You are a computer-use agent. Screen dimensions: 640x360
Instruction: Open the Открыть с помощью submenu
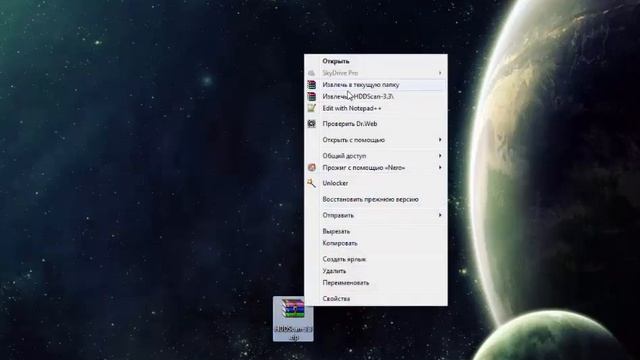(376, 140)
